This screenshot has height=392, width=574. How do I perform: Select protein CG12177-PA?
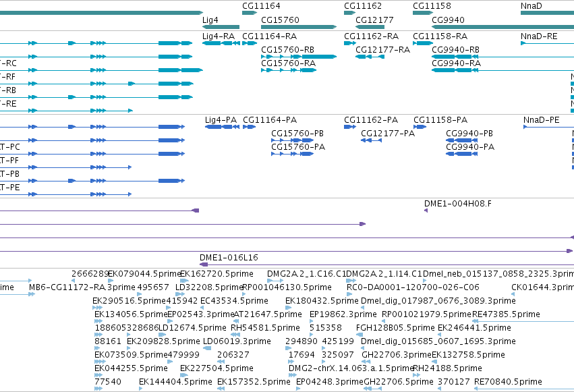[x=371, y=140]
